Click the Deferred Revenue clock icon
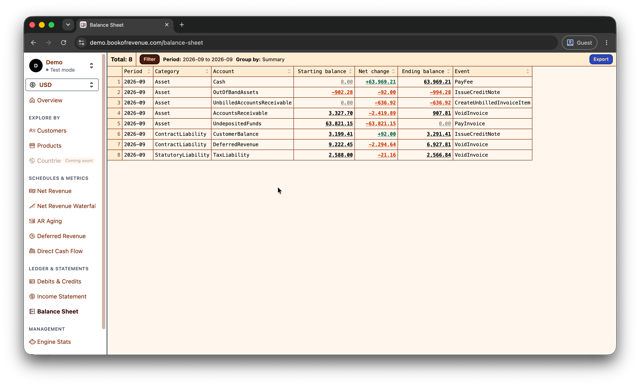The image size is (640, 386). point(32,236)
